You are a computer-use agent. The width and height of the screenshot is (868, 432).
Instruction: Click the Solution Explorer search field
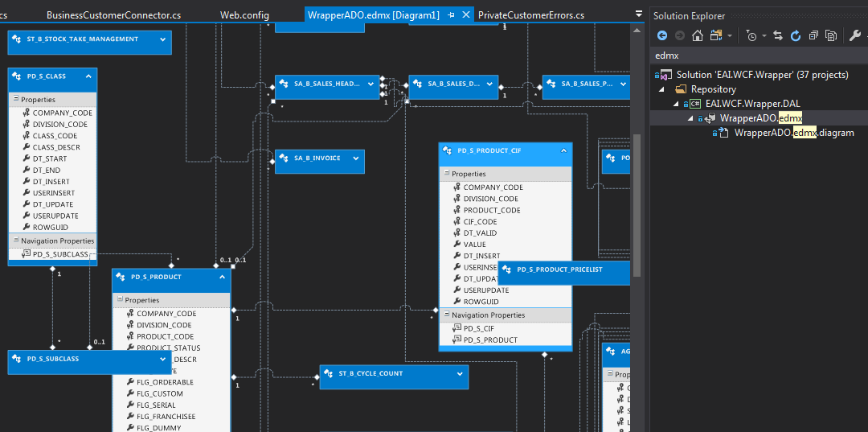click(755, 56)
